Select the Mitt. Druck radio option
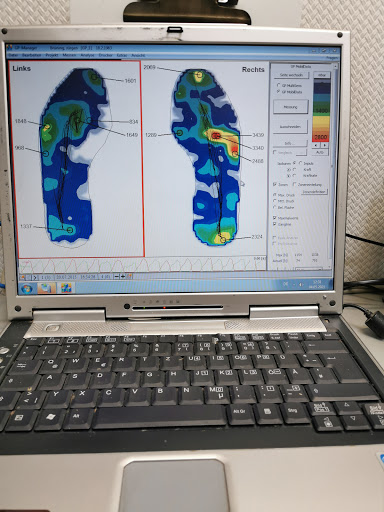 pyautogui.click(x=275, y=201)
